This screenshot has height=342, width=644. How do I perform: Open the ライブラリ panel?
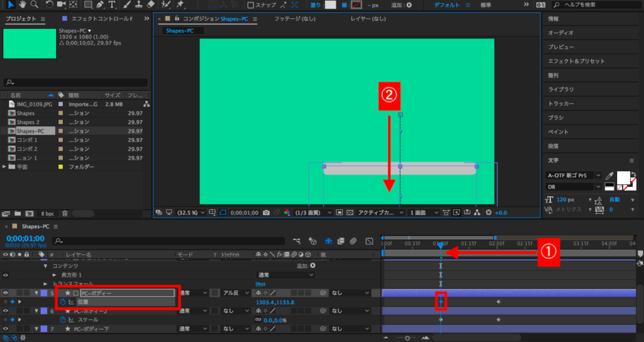pyautogui.click(x=560, y=89)
